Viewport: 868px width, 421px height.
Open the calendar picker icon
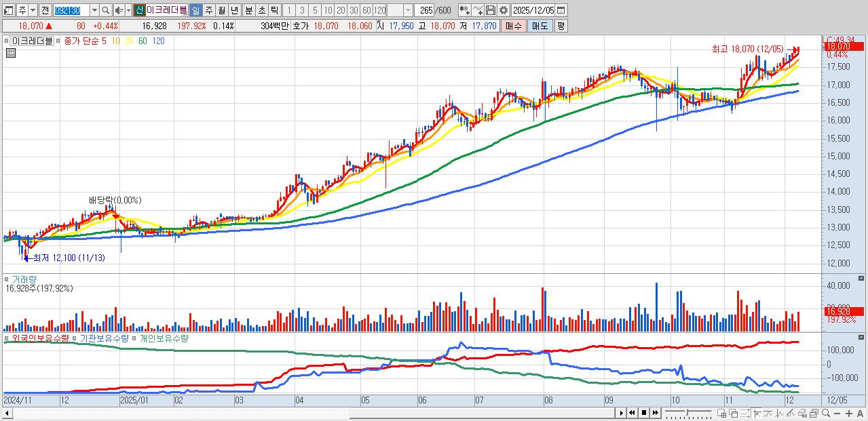click(x=561, y=10)
